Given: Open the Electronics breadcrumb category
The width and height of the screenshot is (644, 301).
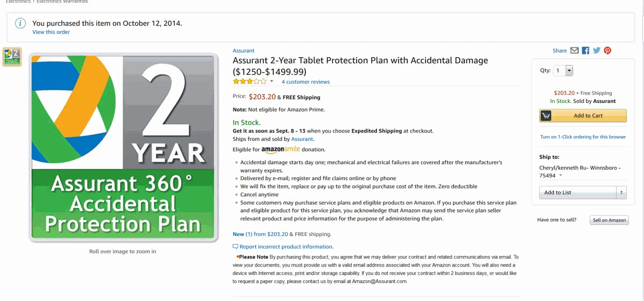Looking at the screenshot, I should click(x=18, y=1).
